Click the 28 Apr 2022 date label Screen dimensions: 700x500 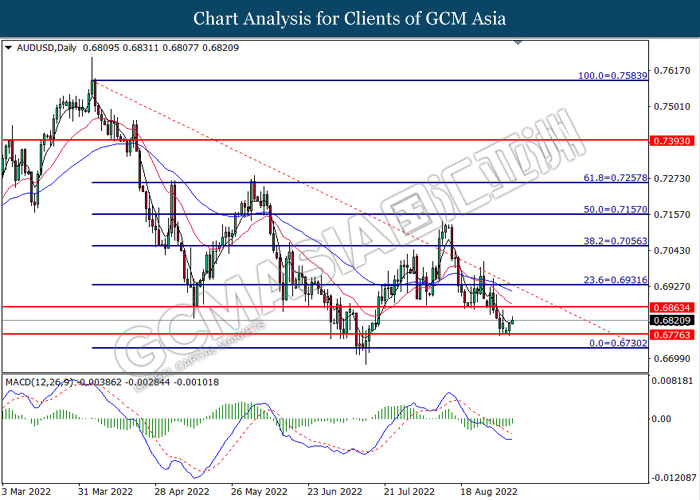point(182,492)
